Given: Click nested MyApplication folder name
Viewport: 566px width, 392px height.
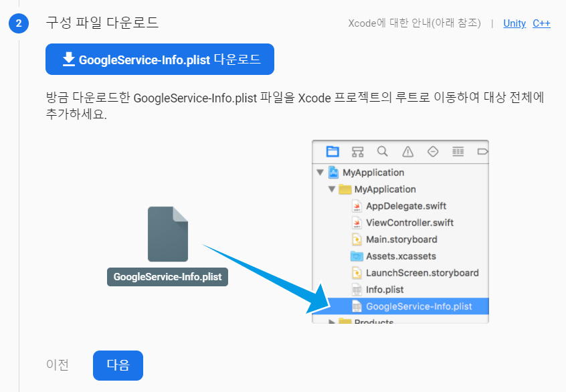Looking at the screenshot, I should (385, 189).
